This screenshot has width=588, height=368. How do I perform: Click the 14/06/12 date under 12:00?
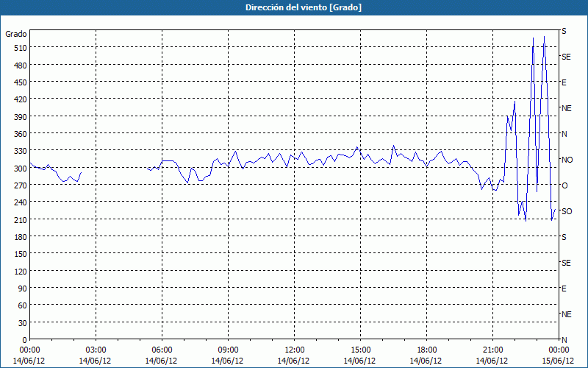pos(293,361)
